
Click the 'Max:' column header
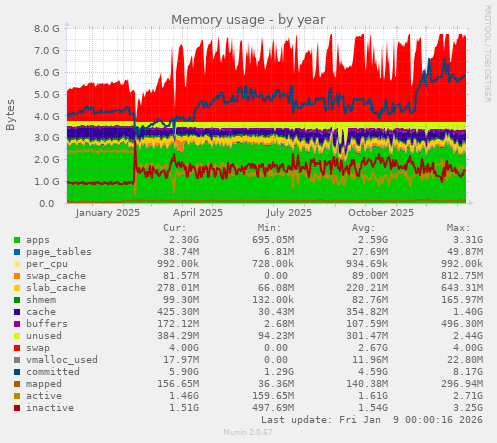(458, 228)
